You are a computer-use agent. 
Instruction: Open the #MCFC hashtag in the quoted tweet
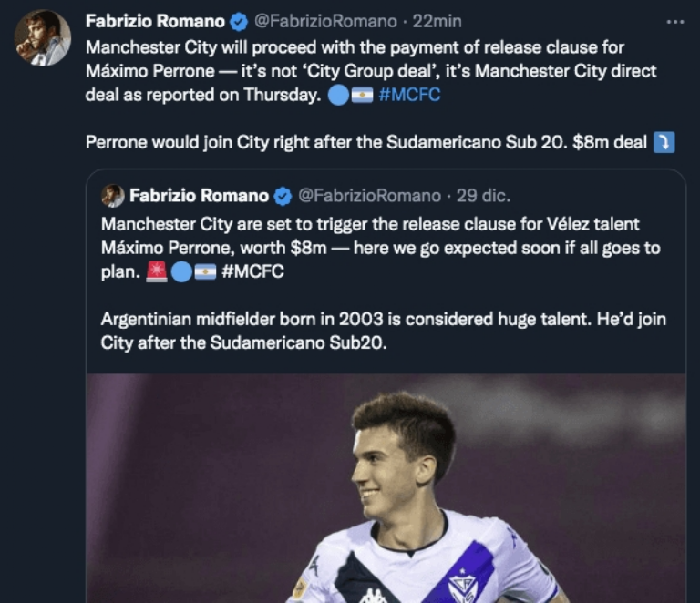(252, 271)
